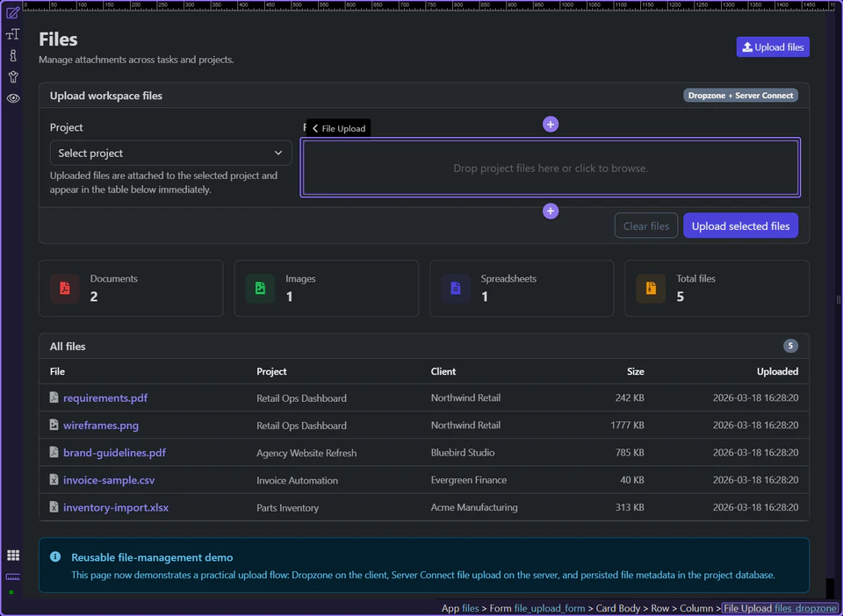843x616 pixels.
Task: Open the wireframes.png file link
Action: click(100, 425)
